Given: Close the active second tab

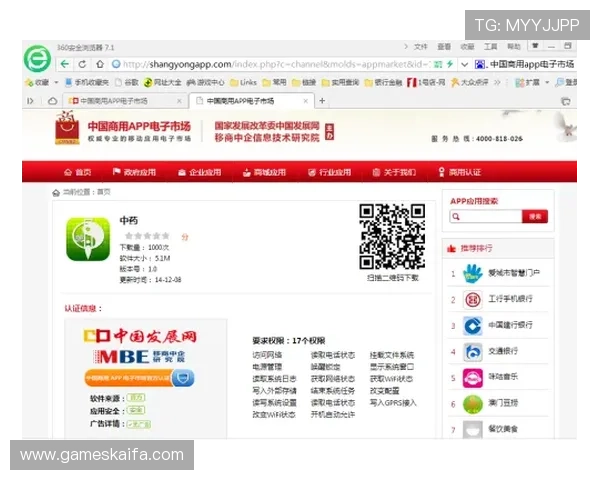Looking at the screenshot, I should [305, 101].
